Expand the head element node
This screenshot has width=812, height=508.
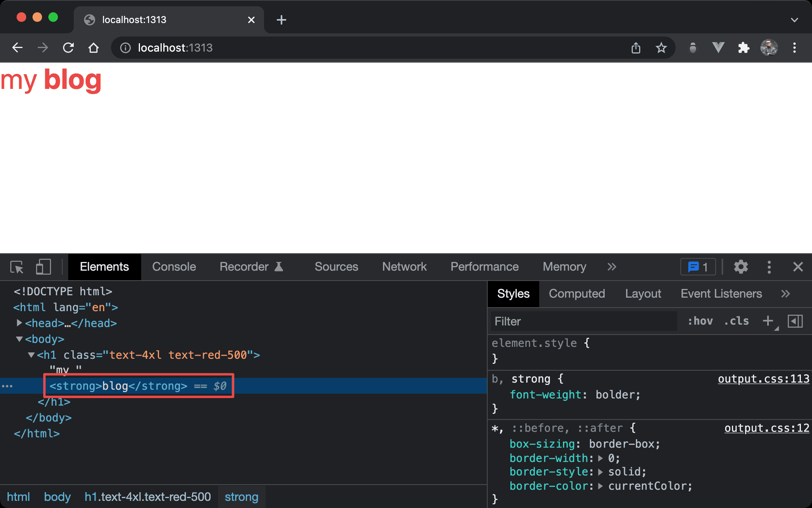(19, 323)
